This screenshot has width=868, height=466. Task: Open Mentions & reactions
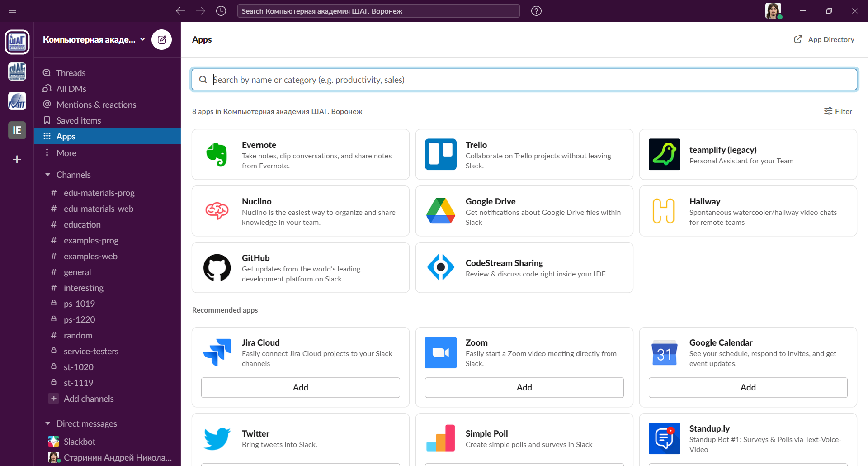[107, 105]
